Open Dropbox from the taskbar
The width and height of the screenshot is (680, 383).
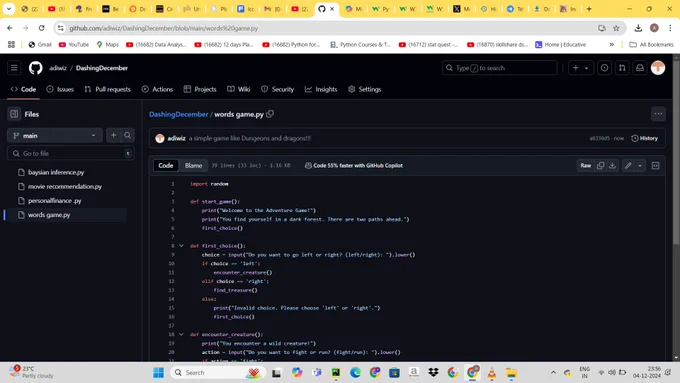[433, 373]
